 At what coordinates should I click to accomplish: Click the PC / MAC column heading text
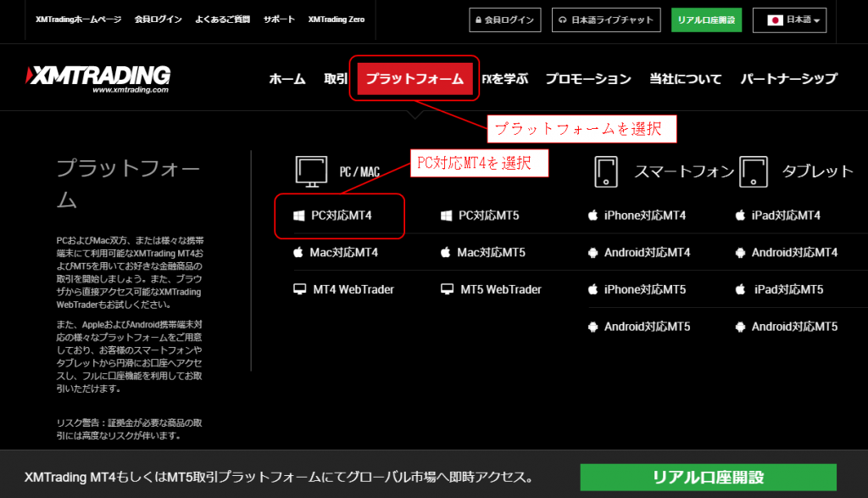pyautogui.click(x=359, y=171)
